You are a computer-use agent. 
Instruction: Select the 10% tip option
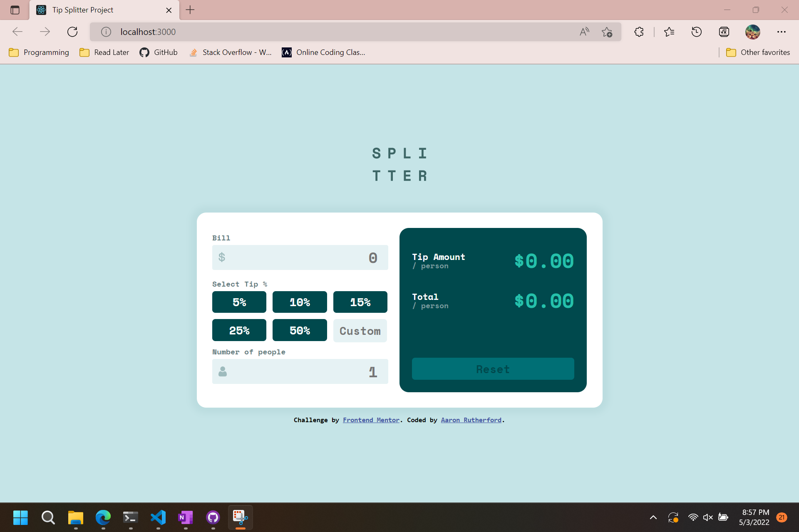tap(300, 302)
